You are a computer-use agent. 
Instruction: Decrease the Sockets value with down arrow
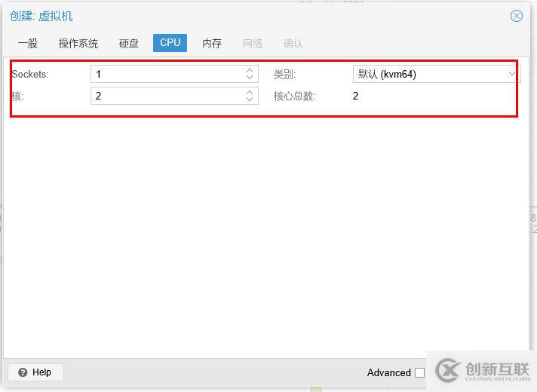point(250,78)
